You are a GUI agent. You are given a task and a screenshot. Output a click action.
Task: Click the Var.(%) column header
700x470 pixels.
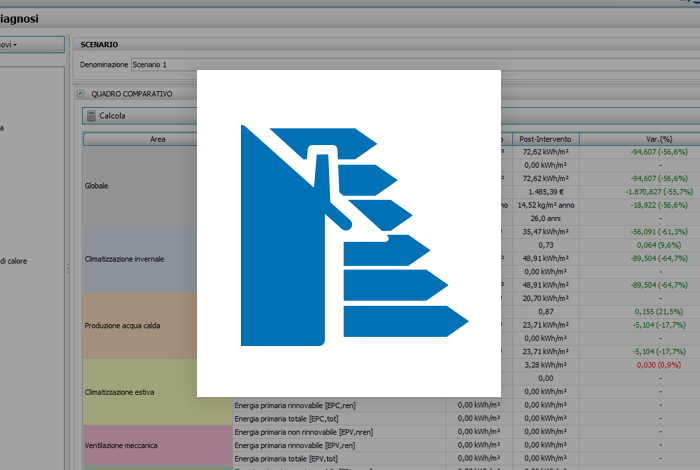pos(638,139)
